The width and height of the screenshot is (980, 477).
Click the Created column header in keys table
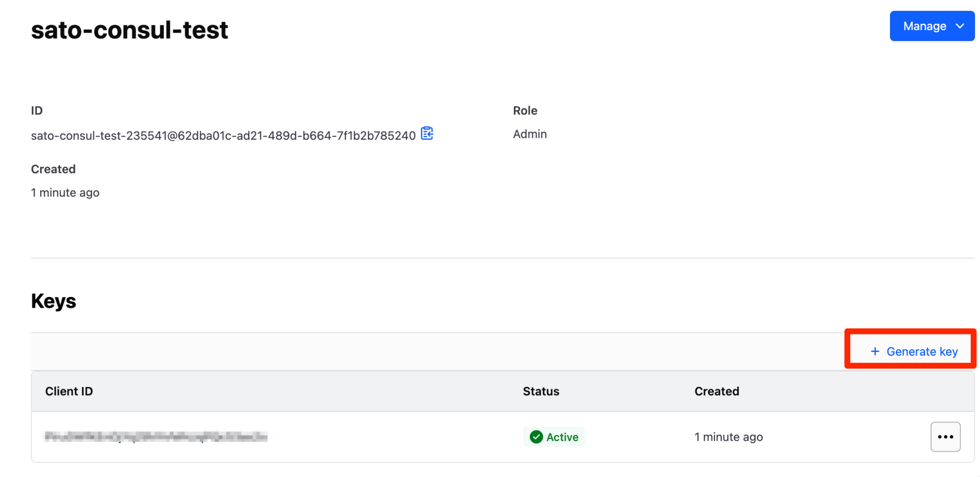pyautogui.click(x=716, y=391)
